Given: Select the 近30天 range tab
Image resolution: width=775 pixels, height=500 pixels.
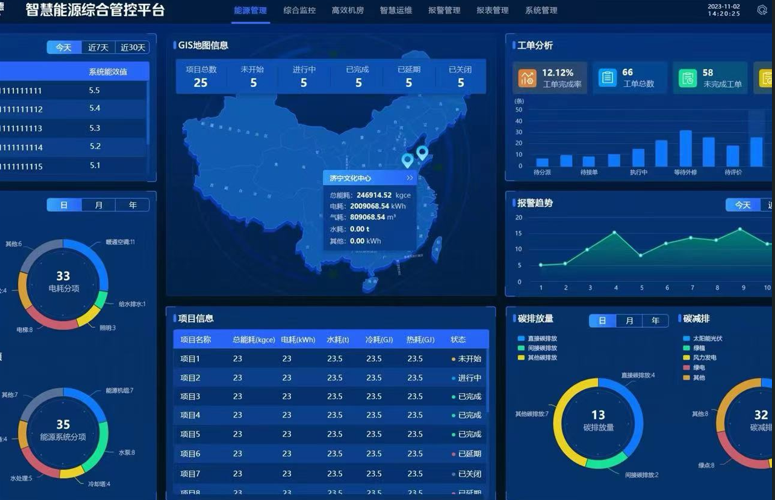Looking at the screenshot, I should click(x=132, y=47).
